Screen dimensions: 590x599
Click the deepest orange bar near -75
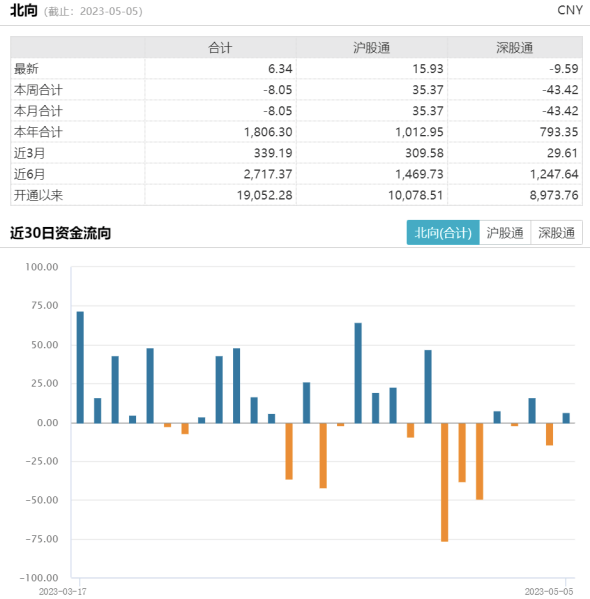[444, 482]
